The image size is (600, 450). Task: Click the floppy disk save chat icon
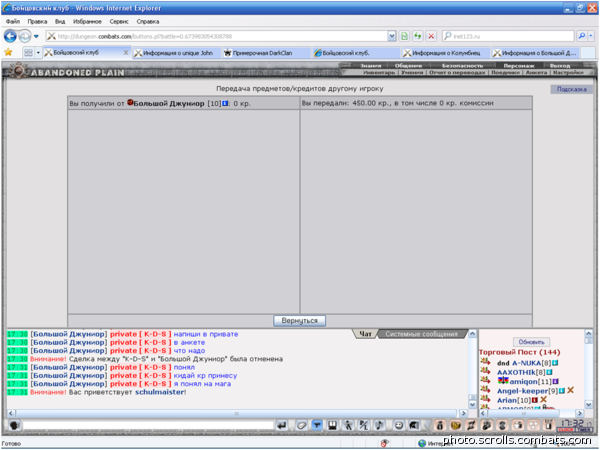333,425
